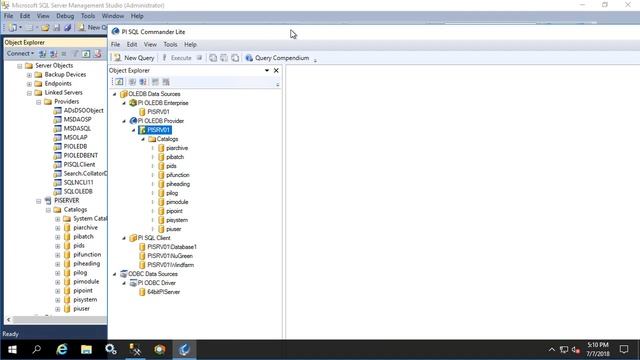
Task: Select pisystem catalog in SSMS tree
Action: pos(85,300)
